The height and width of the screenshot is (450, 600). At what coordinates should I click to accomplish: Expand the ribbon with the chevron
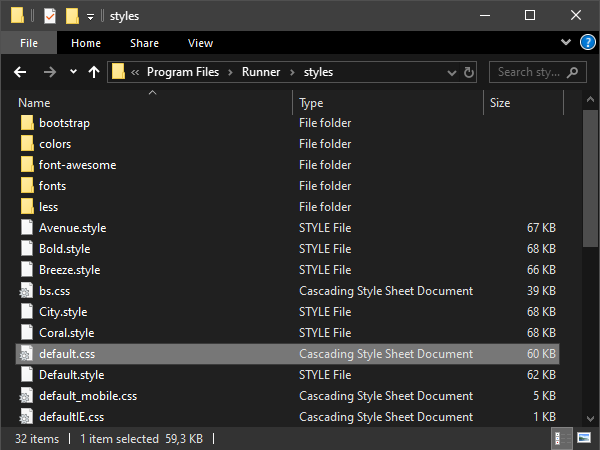coord(566,42)
